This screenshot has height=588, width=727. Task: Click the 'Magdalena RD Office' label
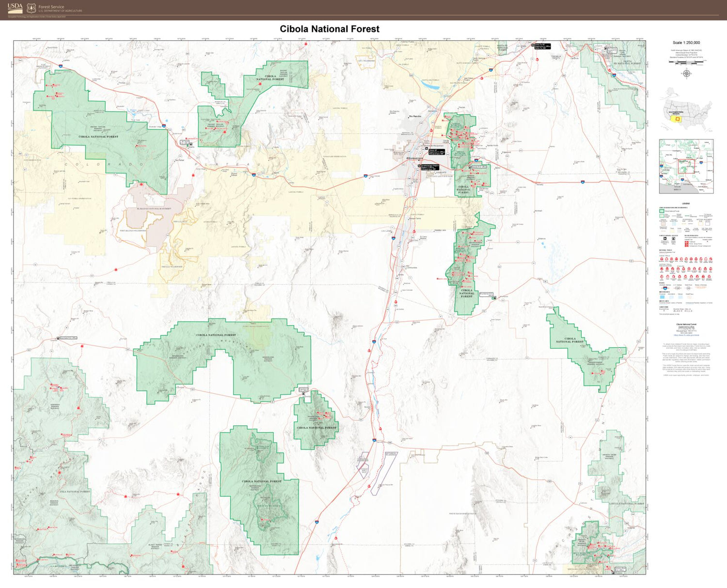tap(303, 389)
